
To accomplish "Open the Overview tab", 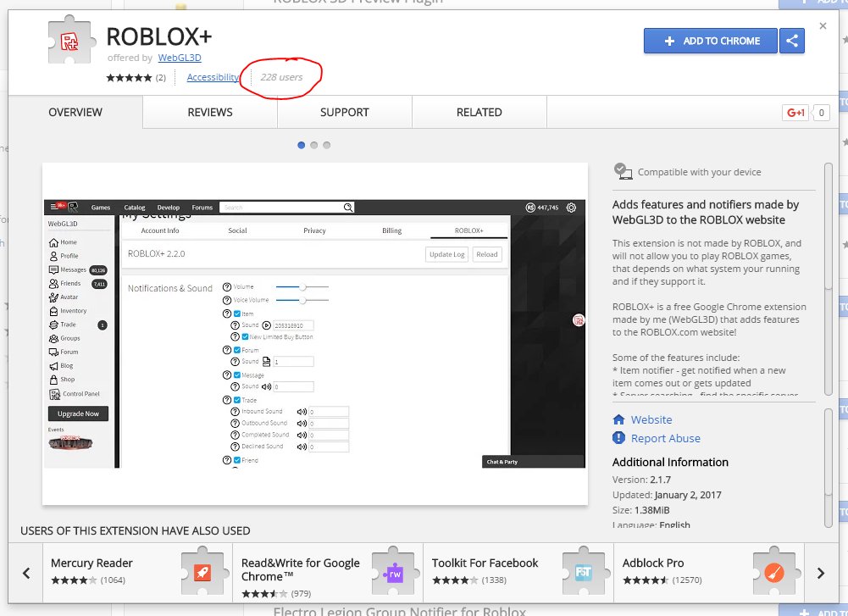I will pyautogui.click(x=75, y=112).
